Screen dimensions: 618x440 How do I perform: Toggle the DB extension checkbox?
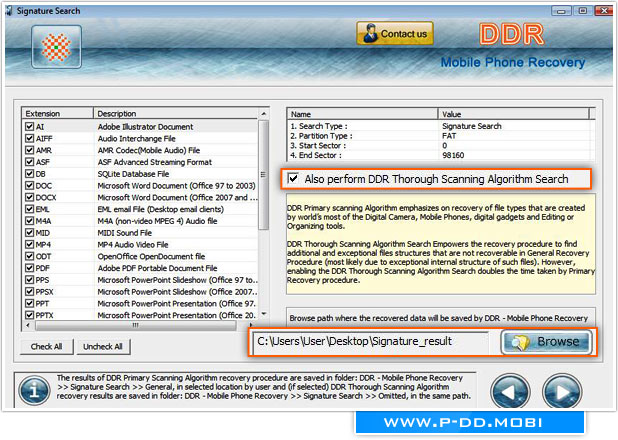[x=29, y=173]
